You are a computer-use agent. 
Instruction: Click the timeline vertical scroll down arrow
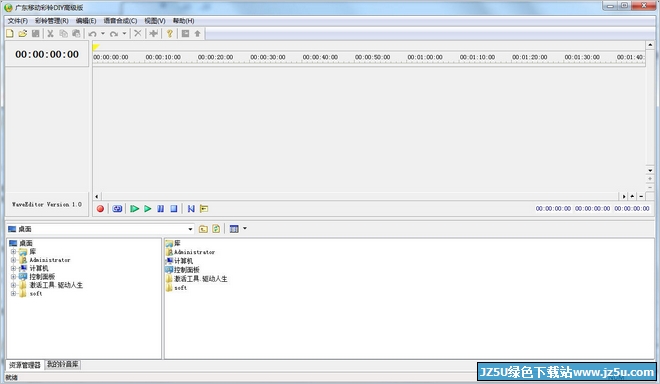[650, 171]
